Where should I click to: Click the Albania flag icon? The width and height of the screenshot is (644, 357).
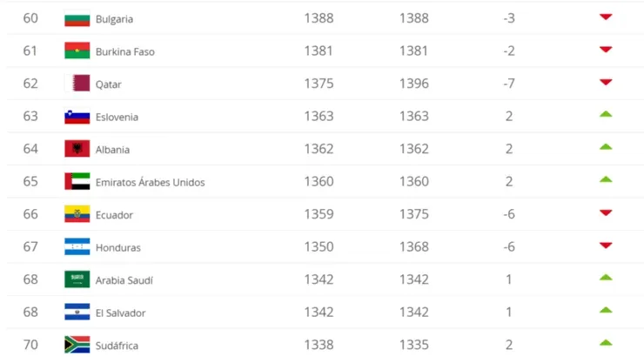(77, 149)
